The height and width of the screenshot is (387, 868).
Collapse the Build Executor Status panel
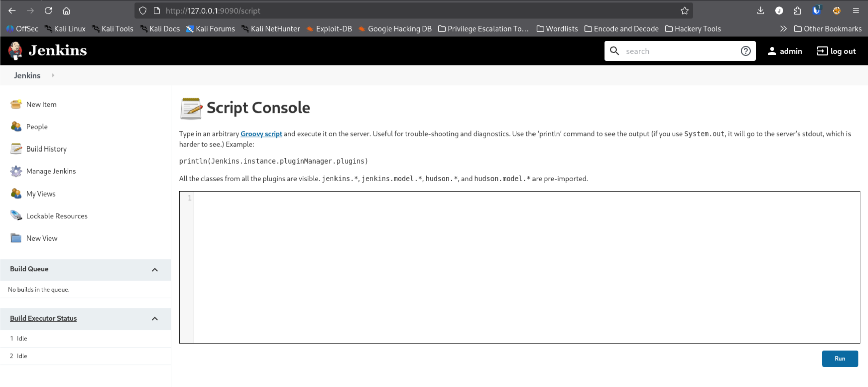coord(155,319)
